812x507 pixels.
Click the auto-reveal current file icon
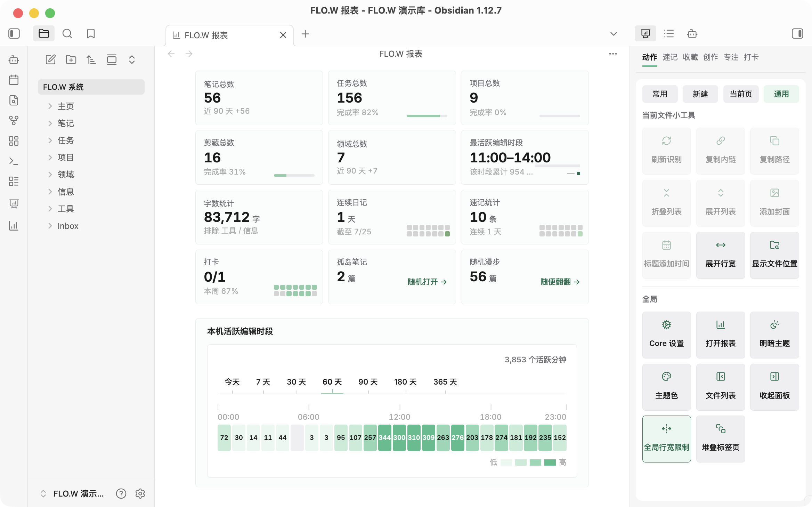pyautogui.click(x=112, y=59)
